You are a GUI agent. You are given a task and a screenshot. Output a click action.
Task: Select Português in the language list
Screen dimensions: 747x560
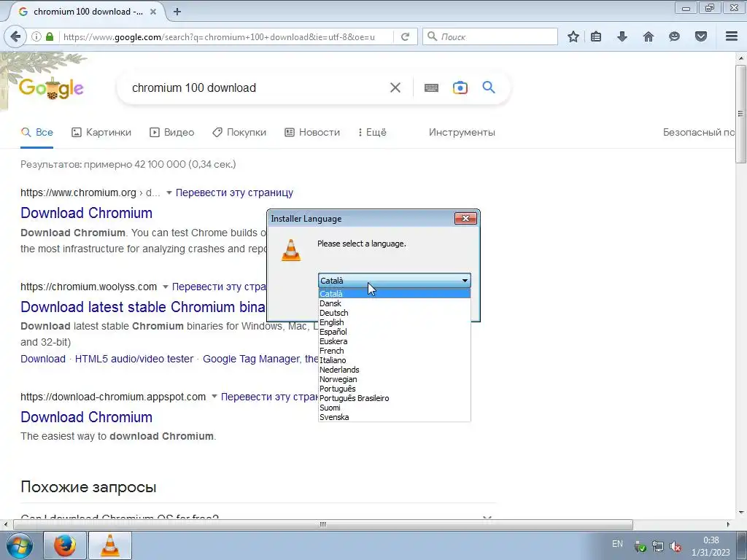pyautogui.click(x=395, y=389)
